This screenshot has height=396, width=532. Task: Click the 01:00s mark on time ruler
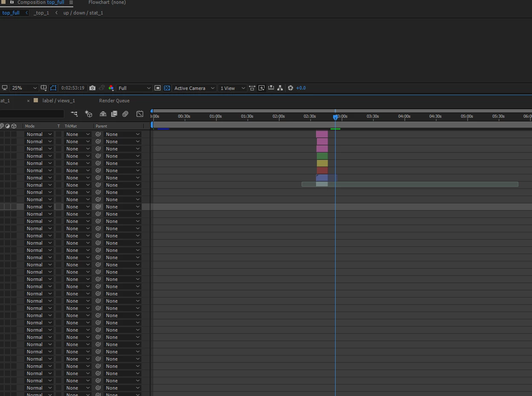pyautogui.click(x=216, y=116)
